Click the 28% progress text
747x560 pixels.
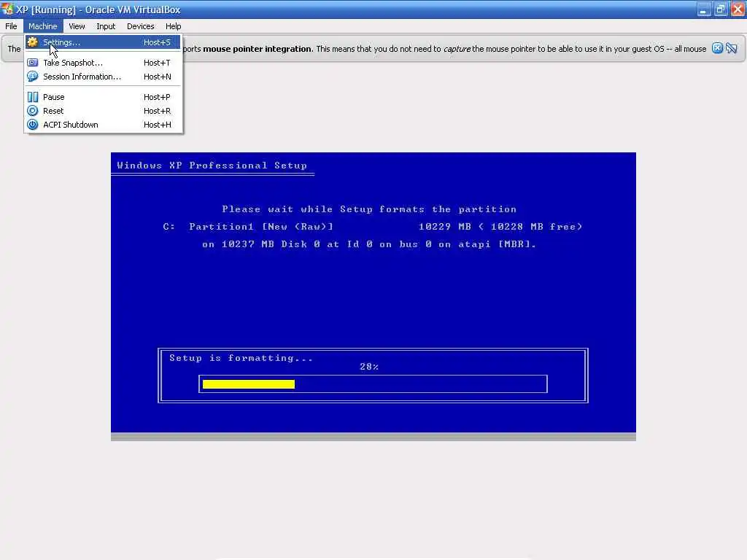[369, 367]
